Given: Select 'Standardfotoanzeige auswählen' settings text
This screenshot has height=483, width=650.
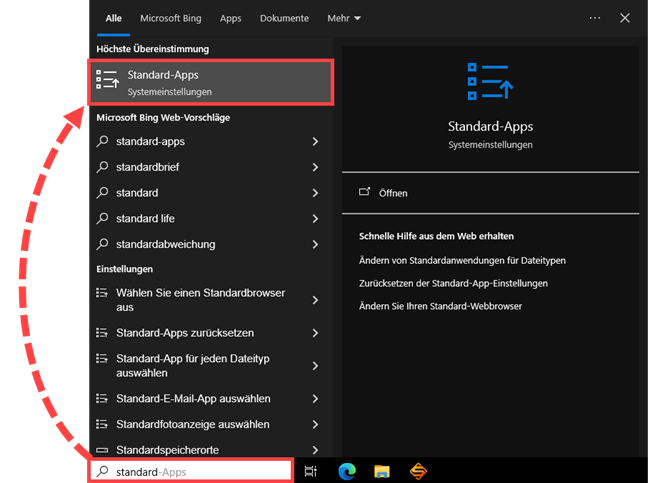Looking at the screenshot, I should 193,424.
